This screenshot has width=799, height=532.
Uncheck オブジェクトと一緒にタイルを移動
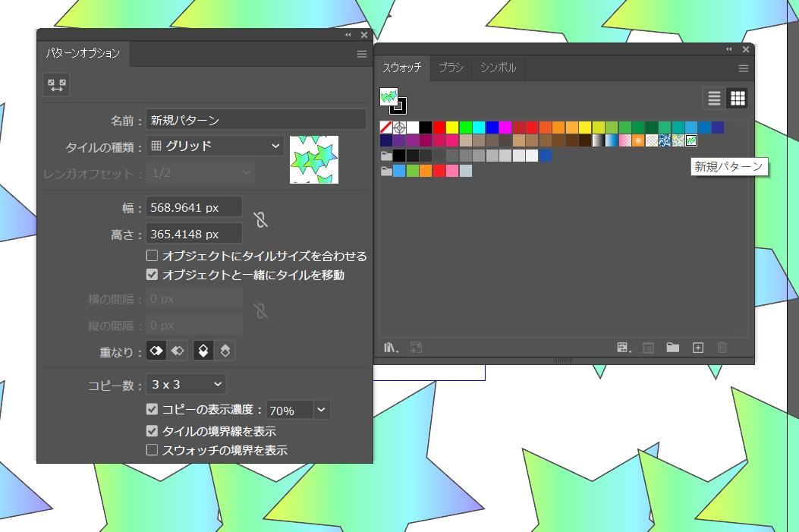click(x=153, y=275)
